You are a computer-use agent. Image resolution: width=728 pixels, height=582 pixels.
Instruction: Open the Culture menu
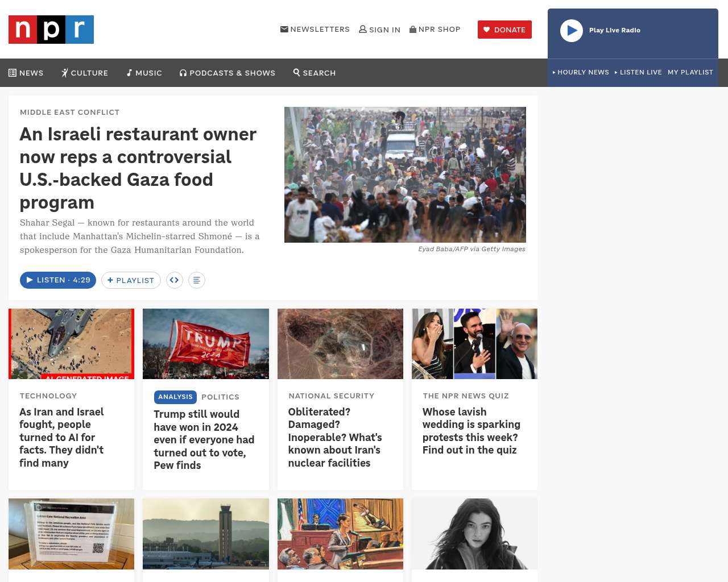(85, 73)
